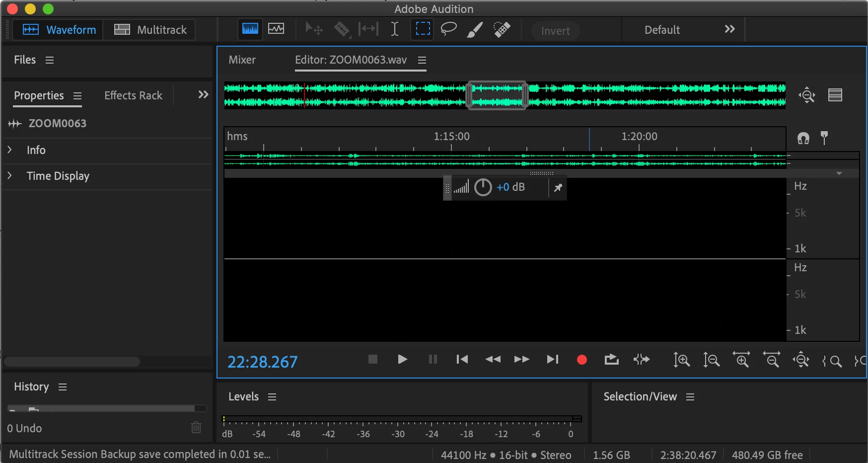Select the Paintbrush Selection tool
Image resolution: width=868 pixels, height=463 pixels.
(475, 29)
